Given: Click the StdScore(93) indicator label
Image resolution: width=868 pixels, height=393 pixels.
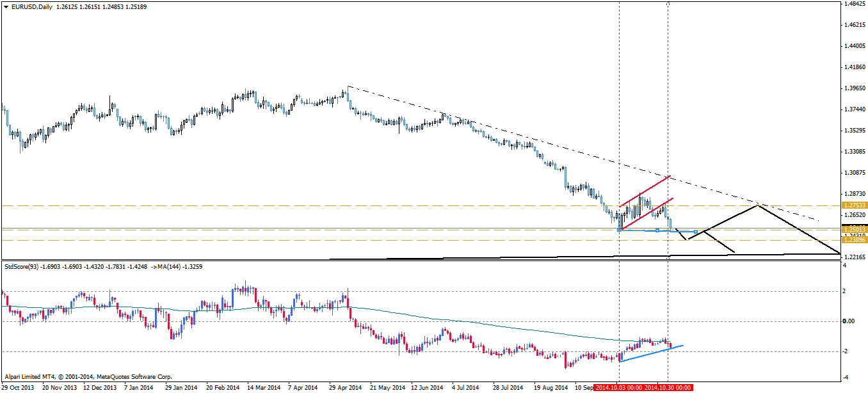Looking at the screenshot, I should 20,266.
